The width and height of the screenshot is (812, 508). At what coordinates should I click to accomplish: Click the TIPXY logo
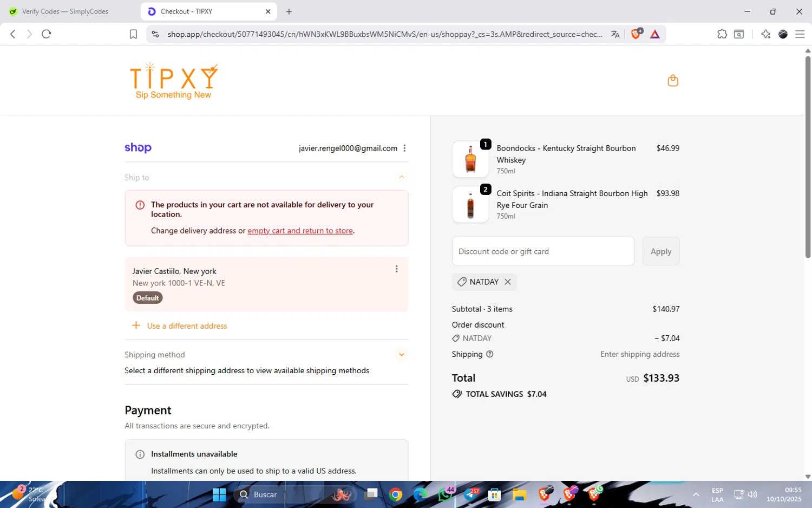click(174, 81)
